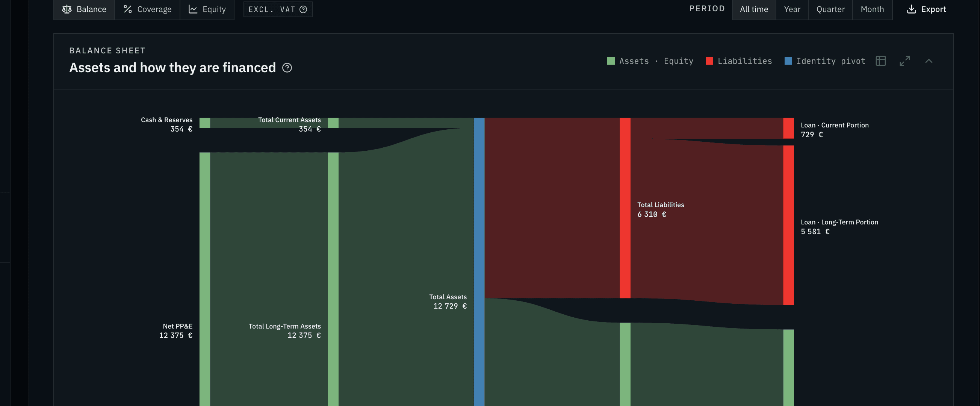Click the Total Assets blue pivot bar
Image resolution: width=980 pixels, height=406 pixels.
coord(479,262)
